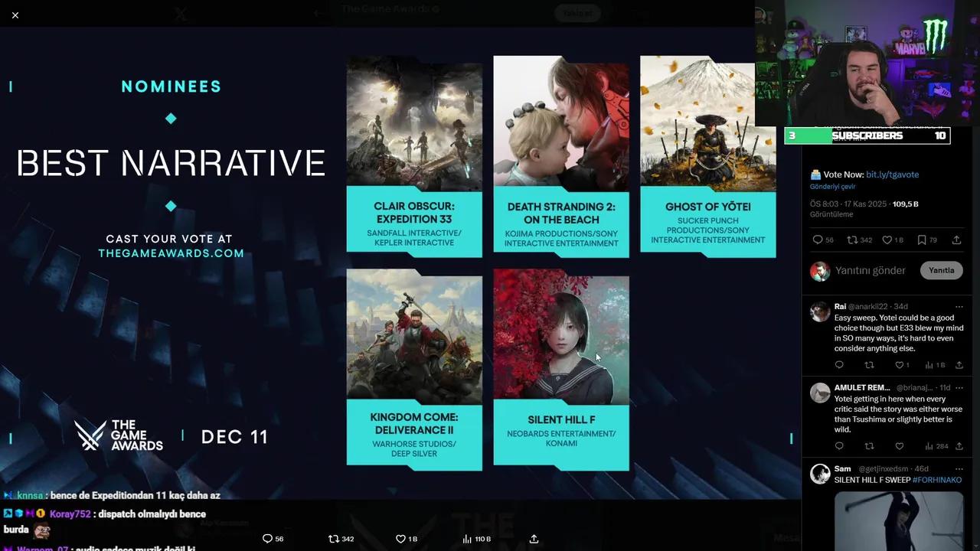This screenshot has height=551, width=980.
Task: Open the bit.ly/tgavote link
Action: click(x=892, y=174)
